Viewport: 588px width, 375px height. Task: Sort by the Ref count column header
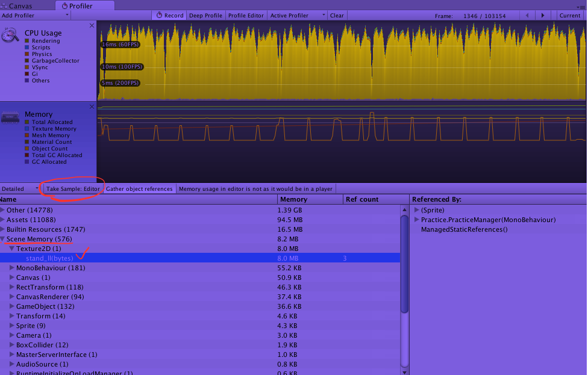(x=376, y=199)
